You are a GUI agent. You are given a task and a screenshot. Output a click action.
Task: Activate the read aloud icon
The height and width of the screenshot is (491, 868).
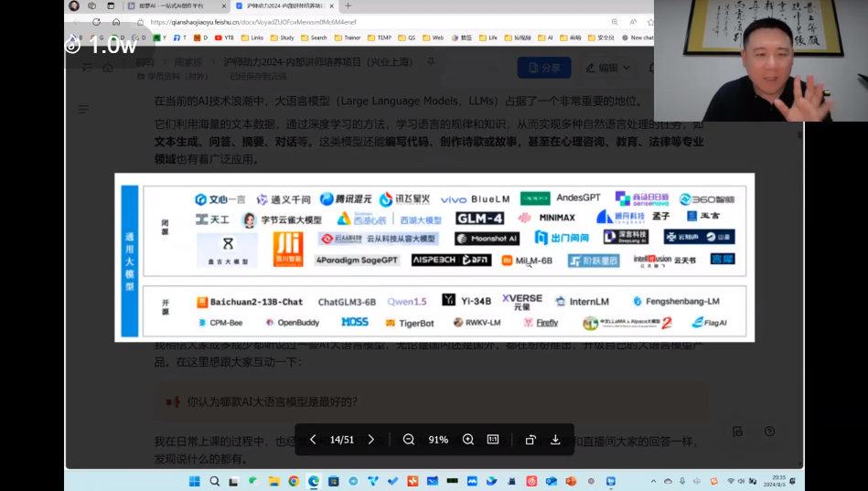(x=633, y=22)
